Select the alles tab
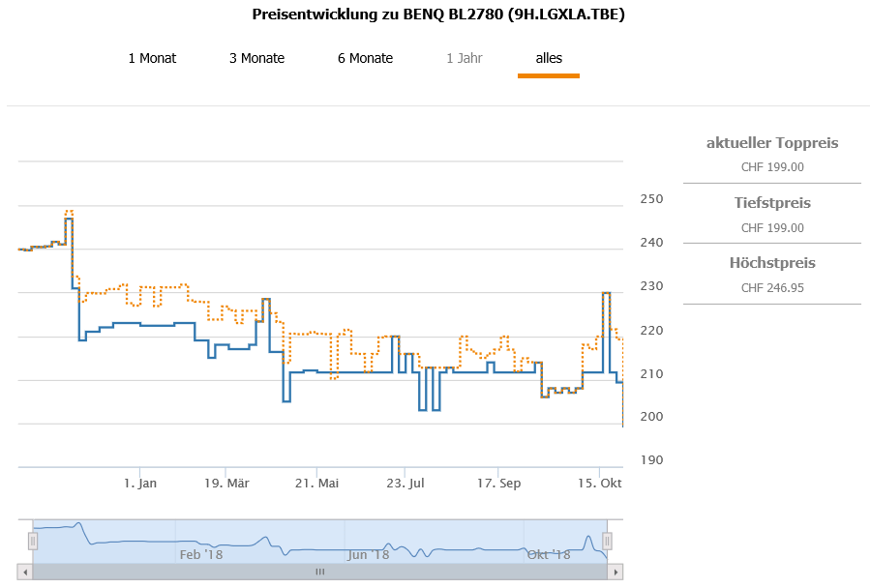 click(549, 58)
